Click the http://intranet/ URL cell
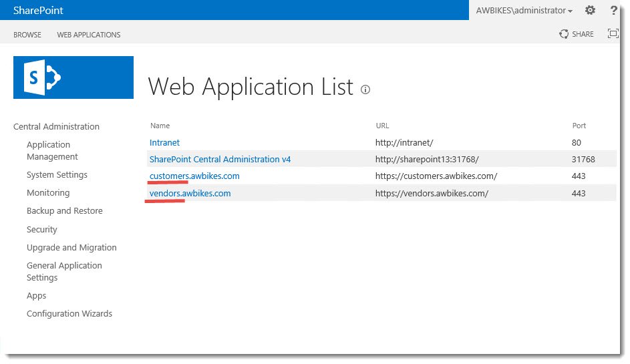Screen dimensions: 630x364 (404, 143)
